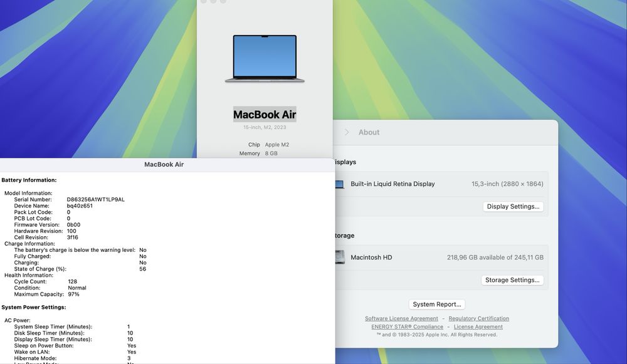Click the 'AC Power:' row
The width and height of the screenshot is (627, 364).
click(x=17, y=320)
